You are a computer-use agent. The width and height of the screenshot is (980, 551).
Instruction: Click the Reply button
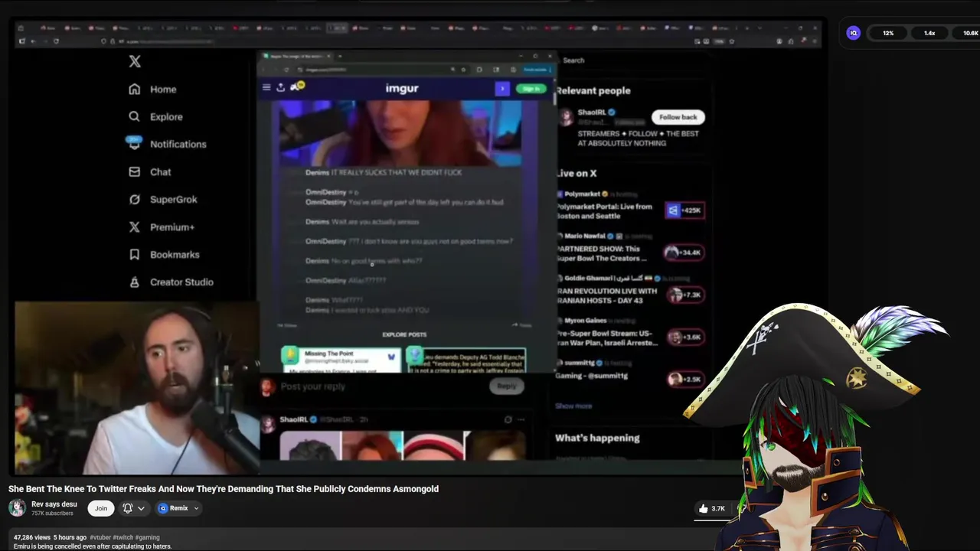506,386
